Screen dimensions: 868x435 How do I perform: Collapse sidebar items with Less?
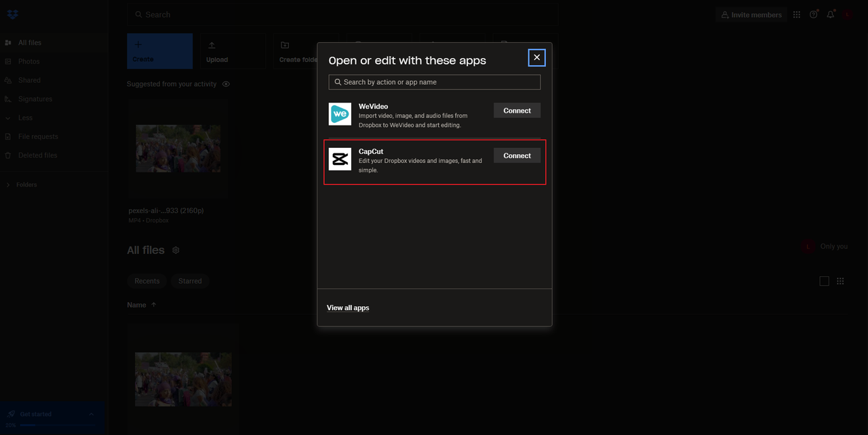coord(25,117)
